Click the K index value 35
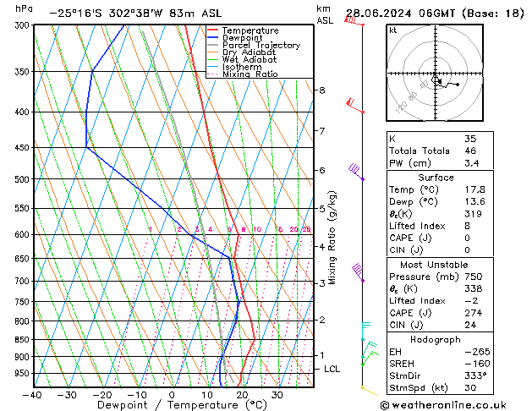 470,139
